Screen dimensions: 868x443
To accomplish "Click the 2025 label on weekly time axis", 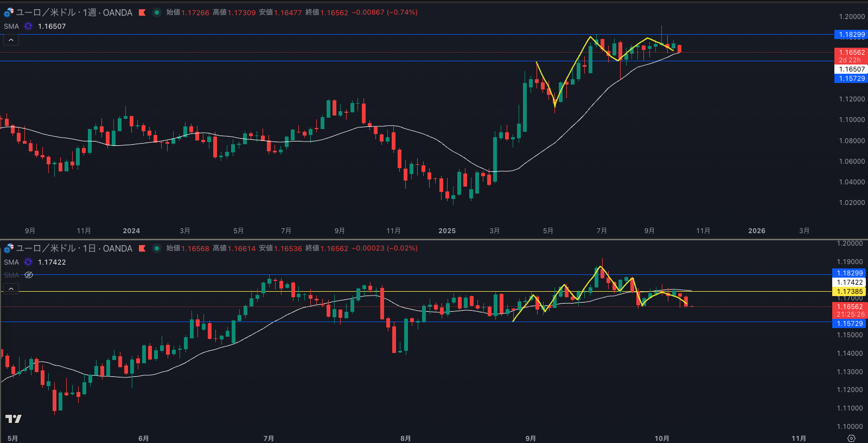I will tap(447, 231).
